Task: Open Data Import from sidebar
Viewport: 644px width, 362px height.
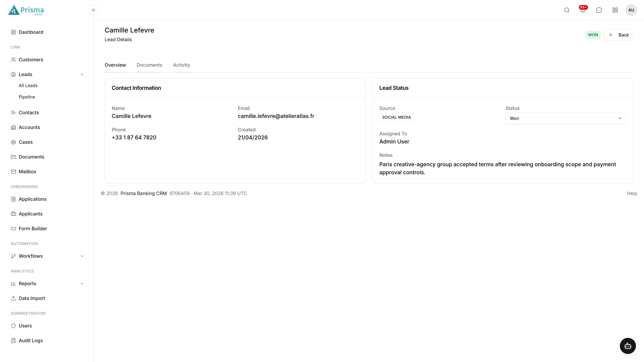Action: [x=32, y=298]
